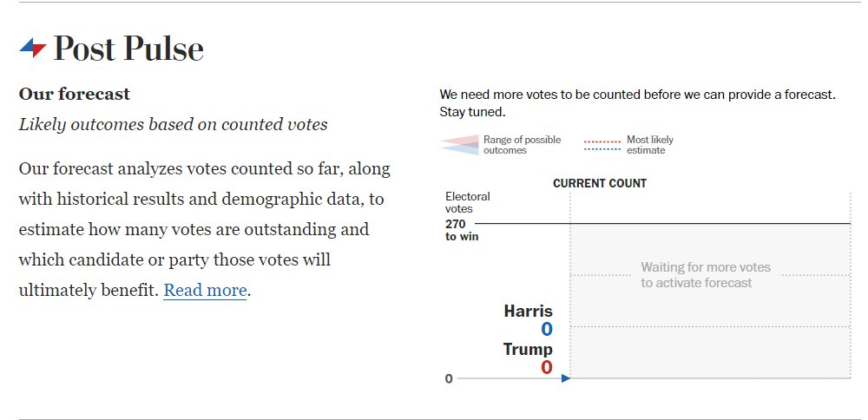
Task: Click the Post Pulse red-blue logo icon
Action: 33,48
